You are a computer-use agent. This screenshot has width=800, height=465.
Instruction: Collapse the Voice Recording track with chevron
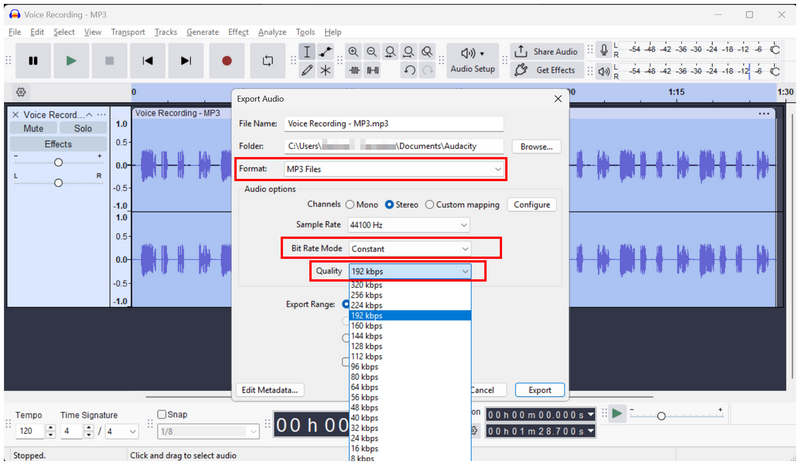[89, 114]
